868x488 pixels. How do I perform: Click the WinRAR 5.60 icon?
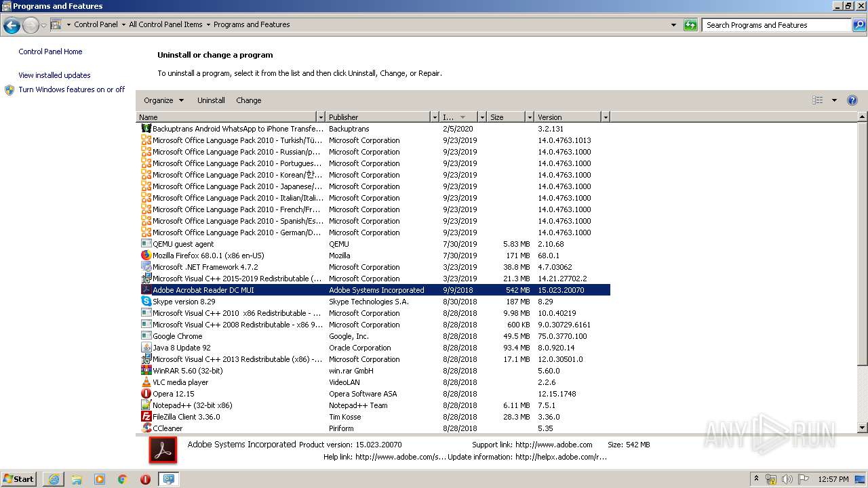tap(146, 371)
